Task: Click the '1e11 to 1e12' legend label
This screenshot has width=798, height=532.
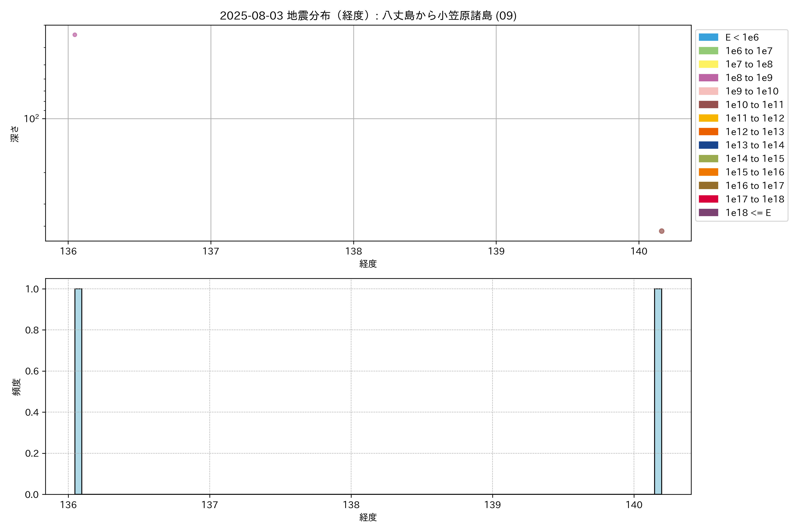Action: tap(755, 118)
